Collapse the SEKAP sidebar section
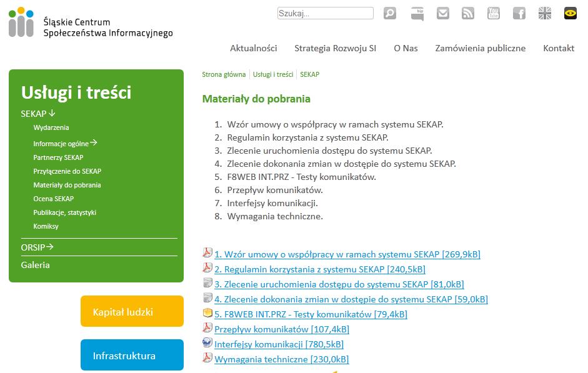The image size is (588, 373). click(x=38, y=114)
